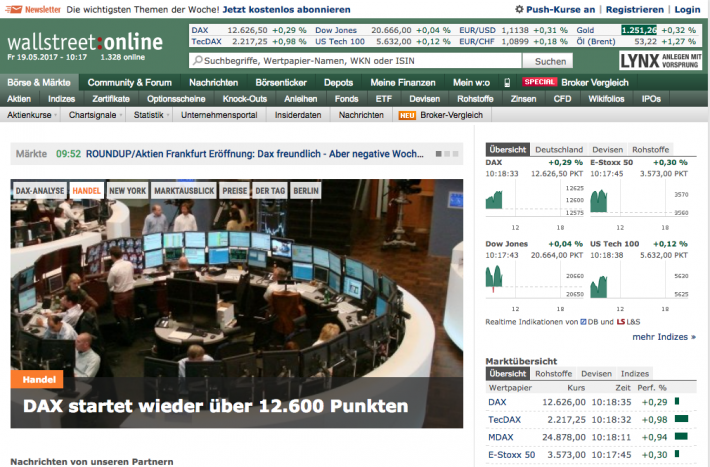Switch Marktübersicht to Indizes tab
The width and height of the screenshot is (710, 467).
[634, 374]
